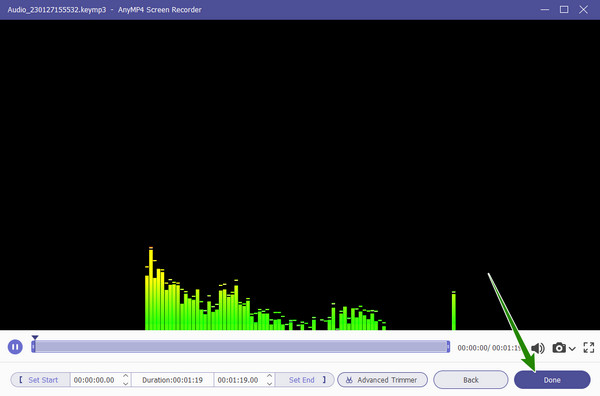The image size is (600, 396).
Task: Enter fullscreen with the expand icon
Action: pos(589,347)
